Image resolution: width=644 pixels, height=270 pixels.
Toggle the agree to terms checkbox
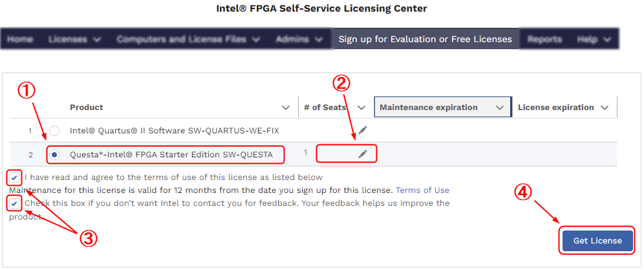pyautogui.click(x=14, y=177)
